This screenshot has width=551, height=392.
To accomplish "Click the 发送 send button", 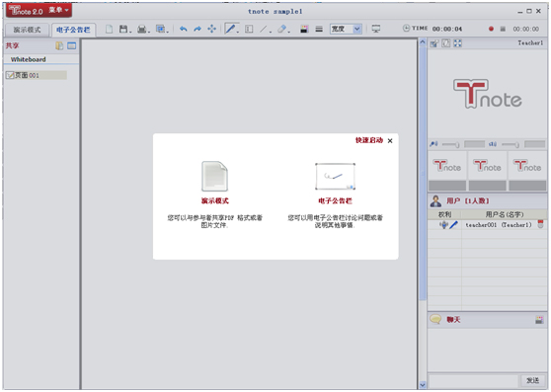I will pyautogui.click(x=532, y=380).
